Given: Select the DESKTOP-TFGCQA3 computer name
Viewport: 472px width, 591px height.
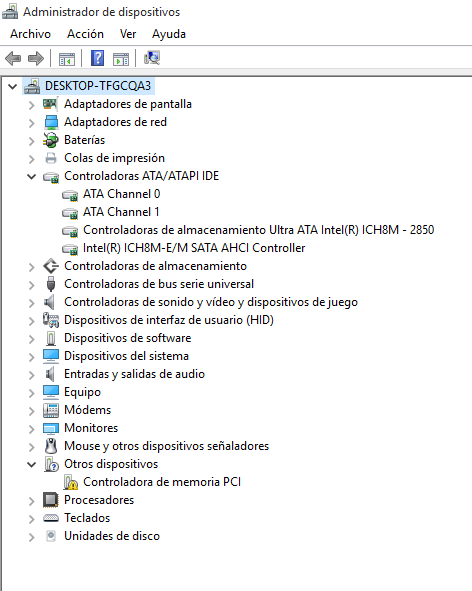Looking at the screenshot, I should pyautogui.click(x=98, y=86).
